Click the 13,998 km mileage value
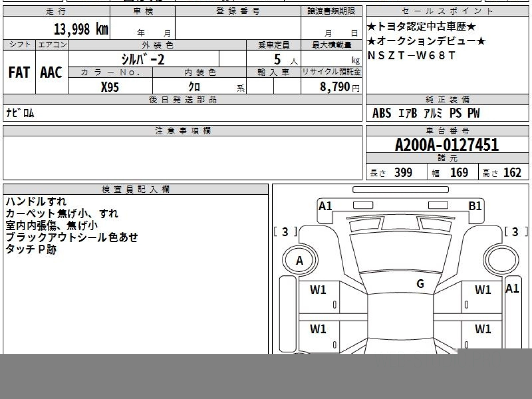Viewport: 532px width, 399px height. click(x=81, y=30)
